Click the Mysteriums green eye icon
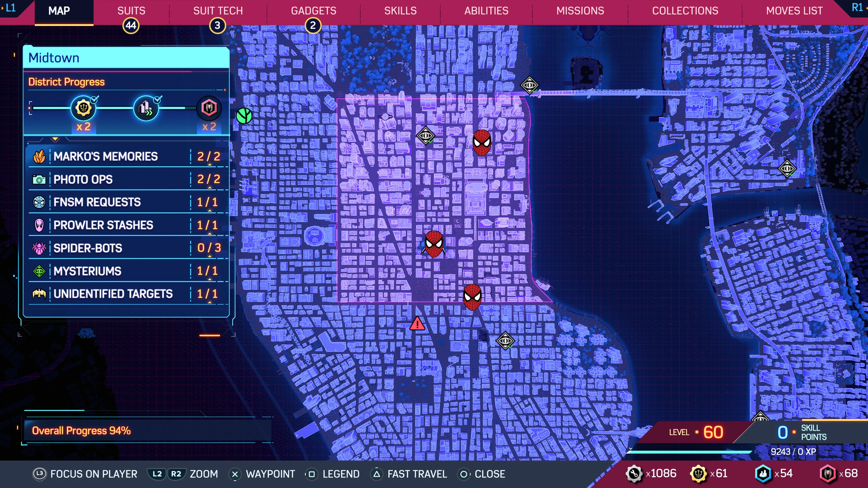This screenshot has height=488, width=868. tap(39, 271)
